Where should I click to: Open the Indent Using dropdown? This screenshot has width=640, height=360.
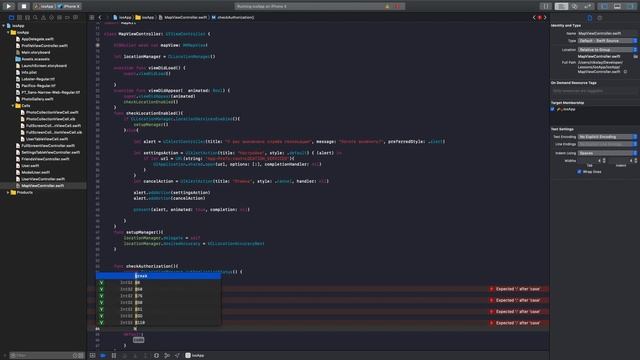pos(607,153)
